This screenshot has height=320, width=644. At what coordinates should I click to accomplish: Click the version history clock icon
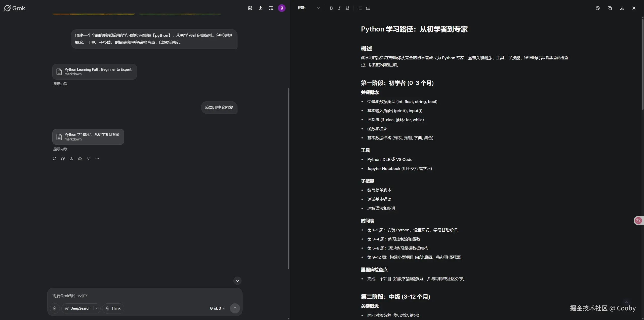tap(597, 8)
